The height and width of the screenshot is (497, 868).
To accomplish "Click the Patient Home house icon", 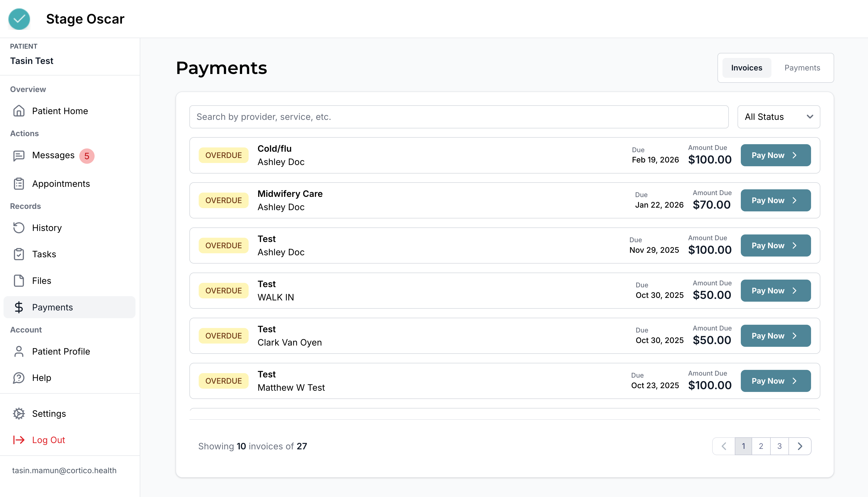I will coord(19,111).
